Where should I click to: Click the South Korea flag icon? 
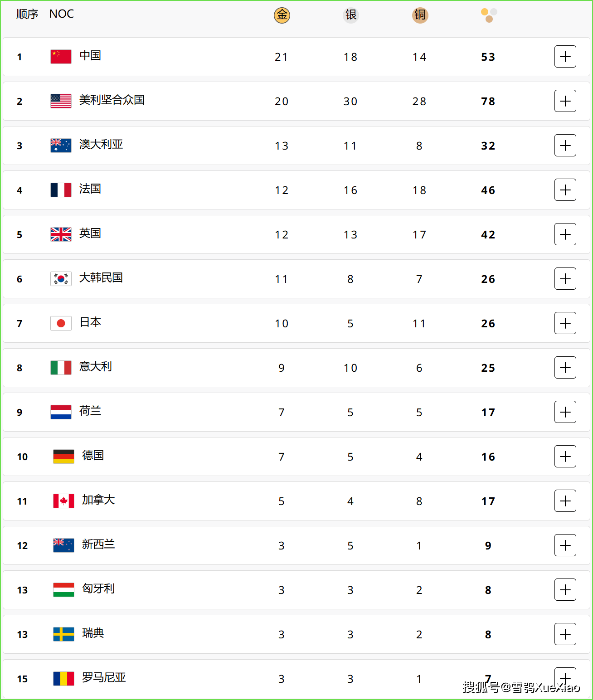click(61, 278)
